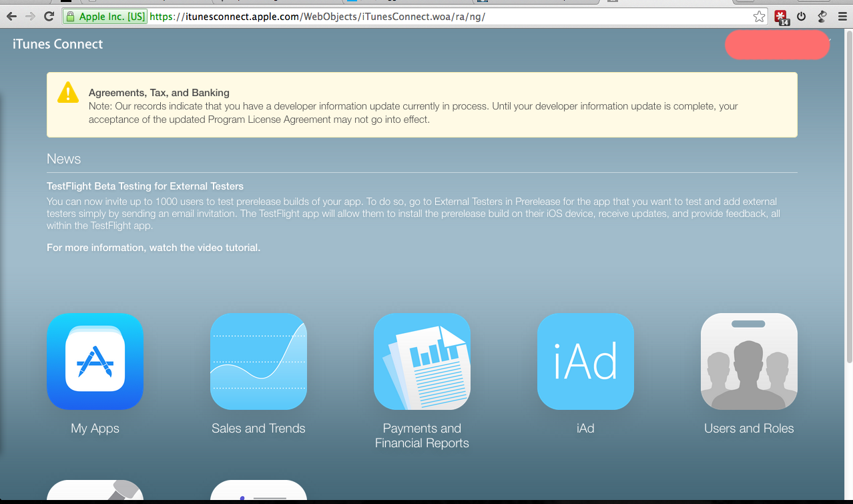The height and width of the screenshot is (504, 853).
Task: Click the yellow warning triangle icon
Action: (68, 93)
